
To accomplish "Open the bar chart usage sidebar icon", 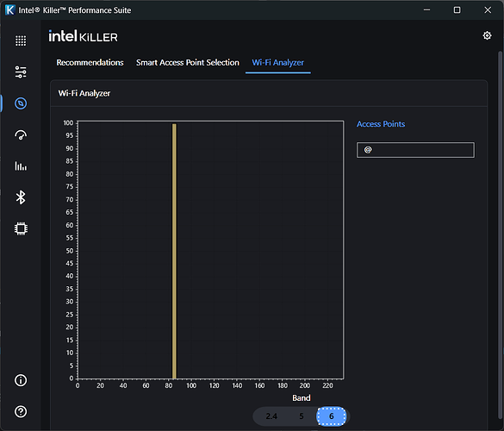I will pos(21,166).
